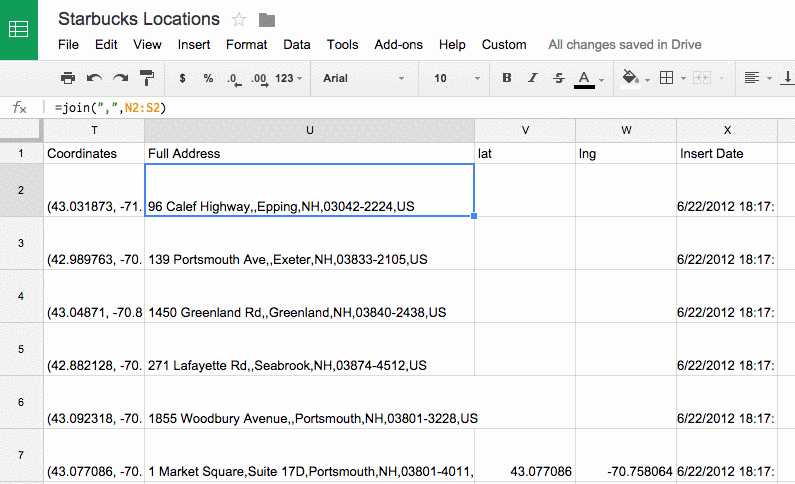The image size is (795, 484).
Task: Undo the last action
Action: (94, 78)
